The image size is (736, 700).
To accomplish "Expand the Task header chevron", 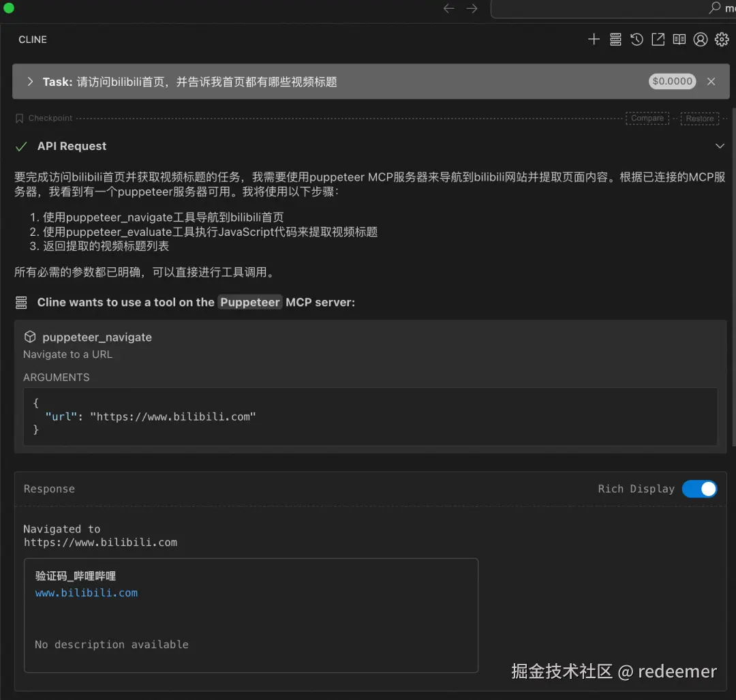I will [30, 81].
